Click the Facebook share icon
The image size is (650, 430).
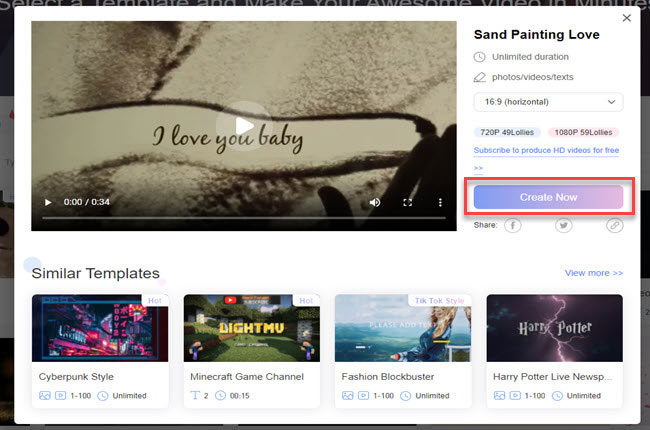tap(512, 226)
